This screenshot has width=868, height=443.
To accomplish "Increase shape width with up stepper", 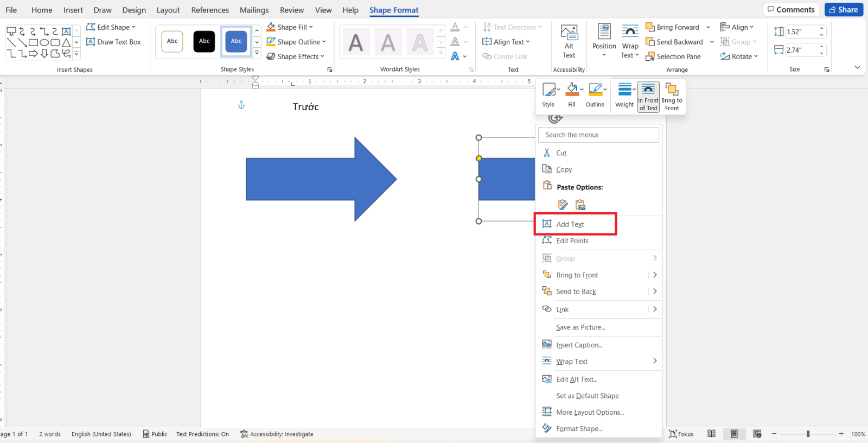I will [822, 47].
